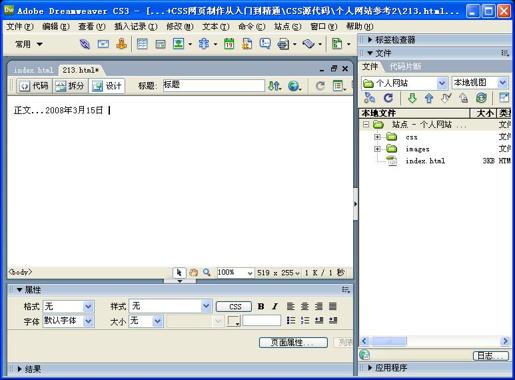The height and width of the screenshot is (380, 515).
Task: Get files with green down arrow
Action: coord(412,98)
